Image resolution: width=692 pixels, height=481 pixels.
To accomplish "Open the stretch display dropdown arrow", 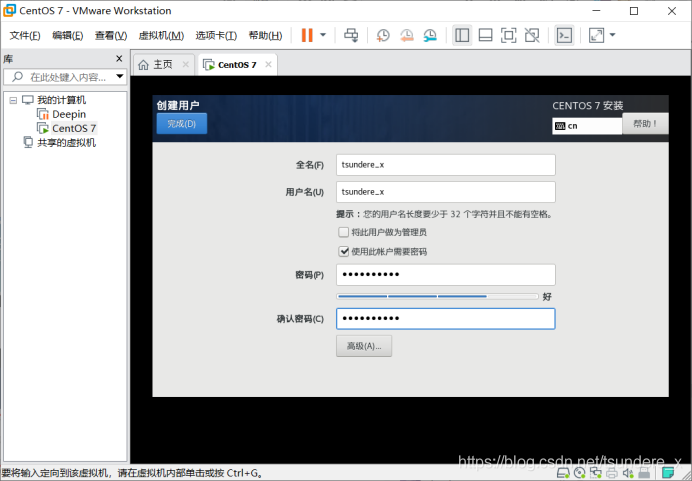I will click(x=613, y=35).
